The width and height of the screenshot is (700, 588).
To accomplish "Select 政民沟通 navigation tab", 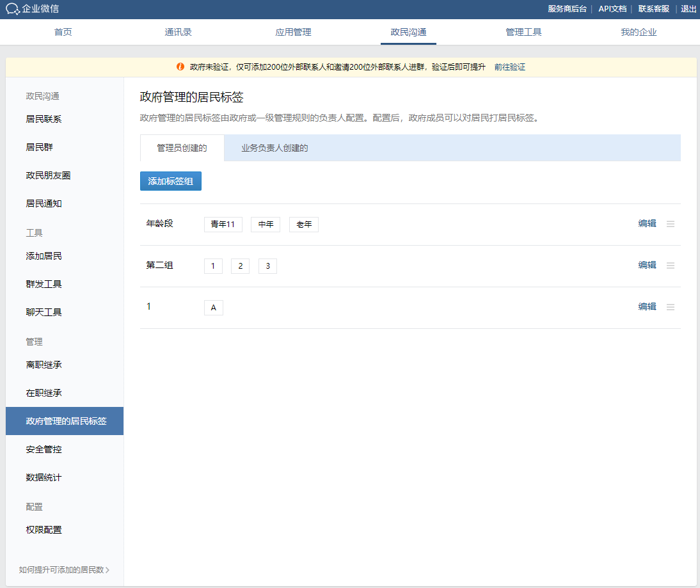I will click(408, 32).
